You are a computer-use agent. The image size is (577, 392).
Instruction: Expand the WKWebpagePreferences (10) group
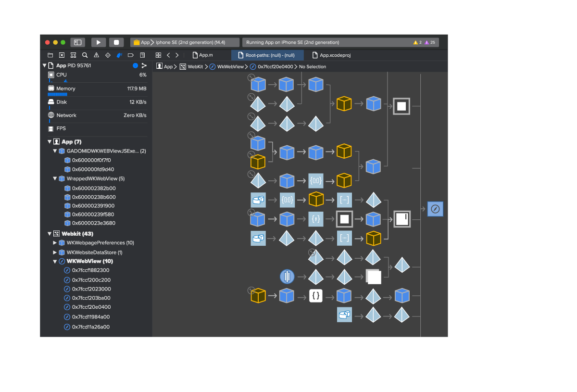pyautogui.click(x=55, y=243)
